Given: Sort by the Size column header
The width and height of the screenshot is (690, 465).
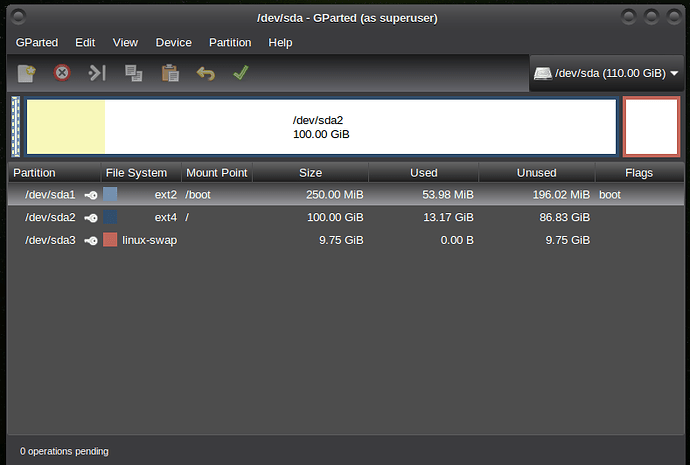Looking at the screenshot, I should pos(310,173).
